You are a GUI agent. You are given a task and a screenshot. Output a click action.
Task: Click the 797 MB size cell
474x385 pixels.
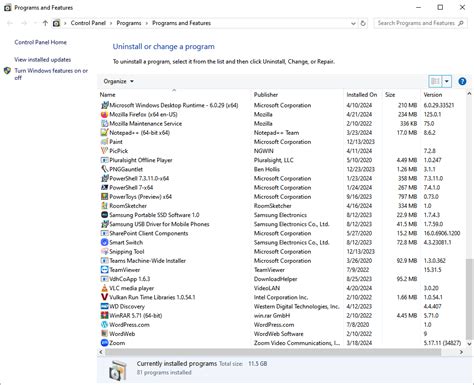point(407,196)
